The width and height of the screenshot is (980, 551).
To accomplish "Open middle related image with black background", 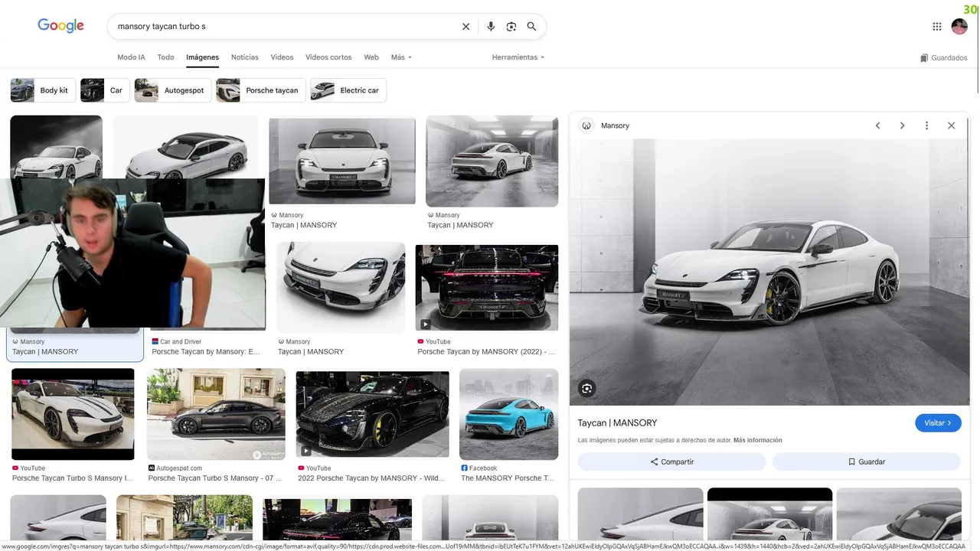I will [769, 514].
